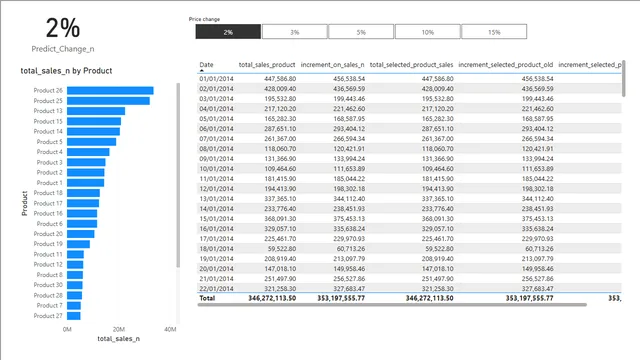Click increment_on_sales_n value 266,594.34

pyautogui.click(x=349, y=139)
